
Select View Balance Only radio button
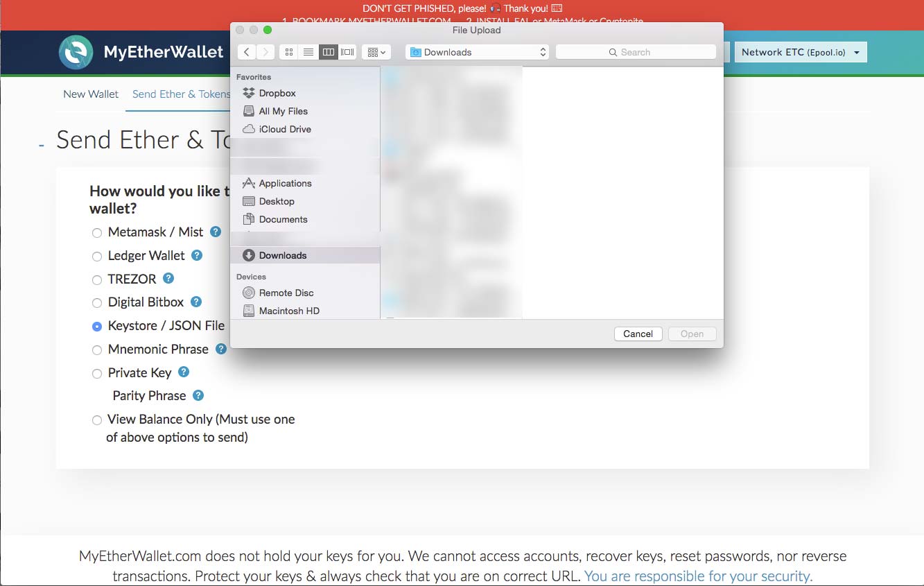coord(97,420)
